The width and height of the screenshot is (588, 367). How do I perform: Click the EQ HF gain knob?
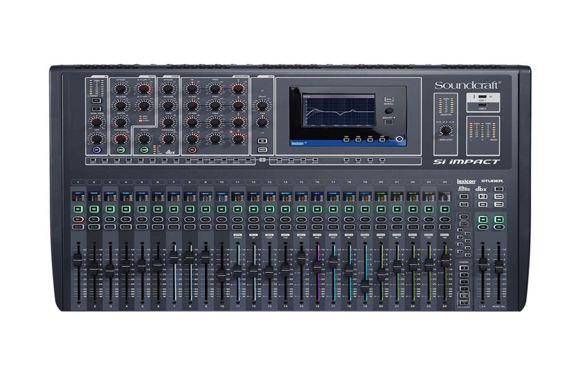pos(192,88)
